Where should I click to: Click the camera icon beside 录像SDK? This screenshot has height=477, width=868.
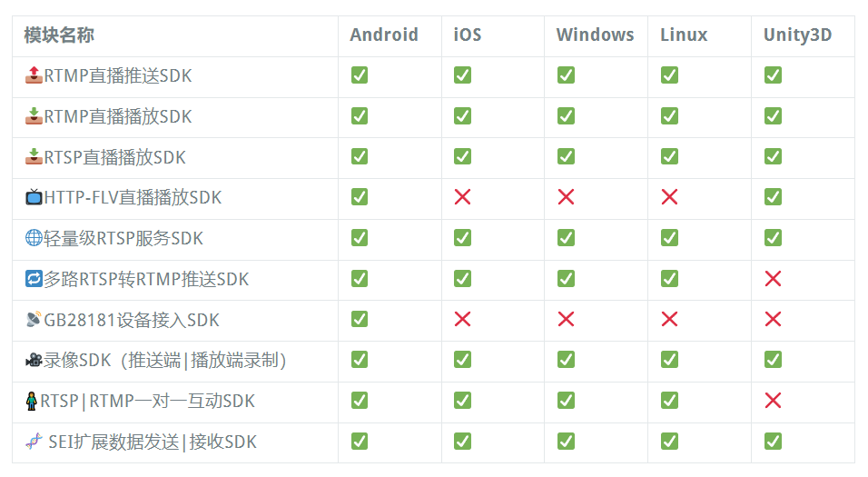[34, 360]
